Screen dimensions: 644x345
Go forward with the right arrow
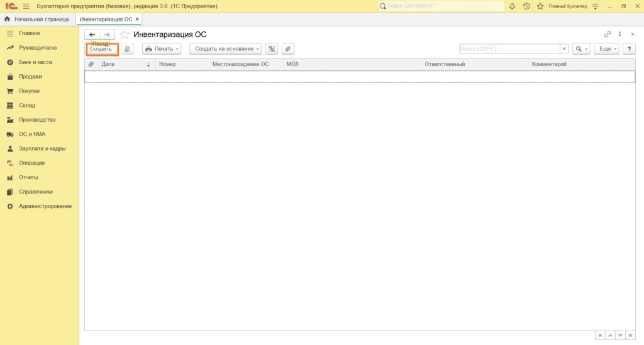pos(107,35)
